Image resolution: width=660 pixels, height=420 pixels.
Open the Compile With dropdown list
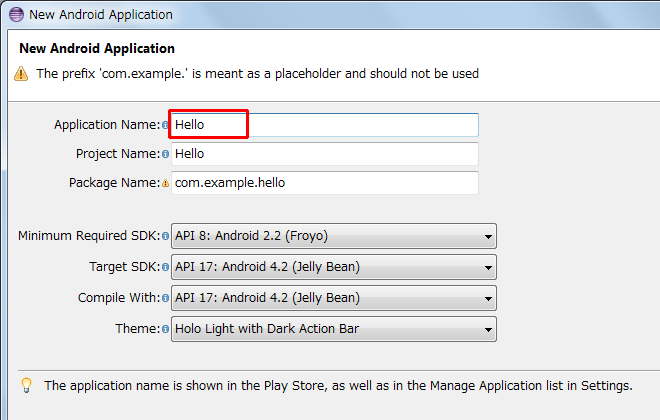tap(334, 298)
